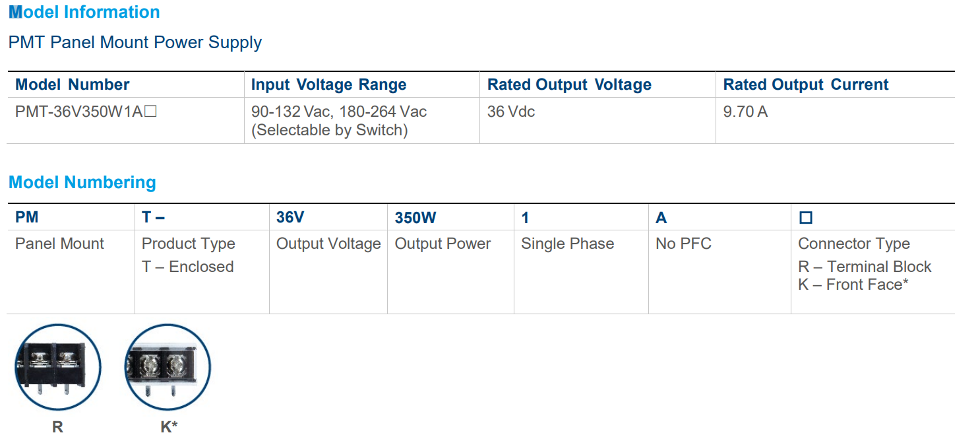The image size is (980, 439).
Task: Click the 'R' label below connector image
Action: pos(57,426)
